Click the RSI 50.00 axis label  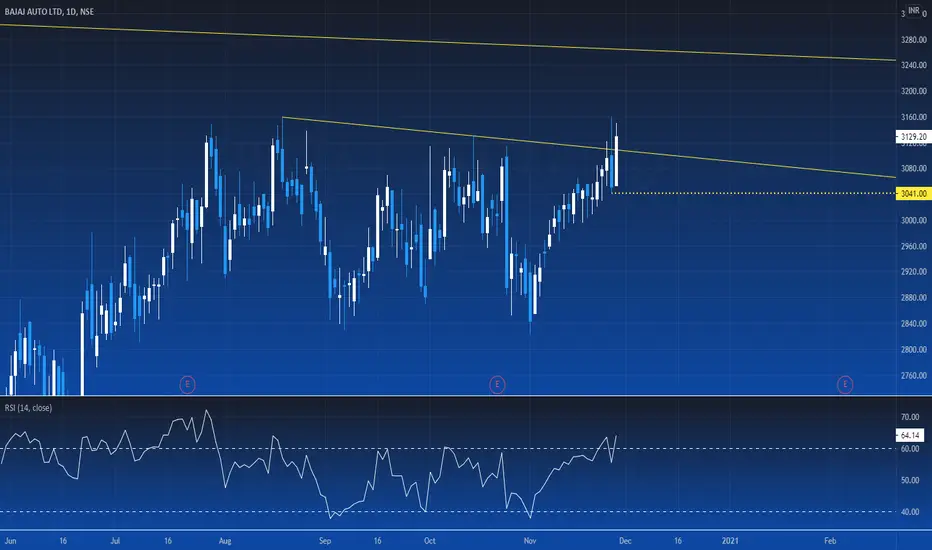[910, 480]
